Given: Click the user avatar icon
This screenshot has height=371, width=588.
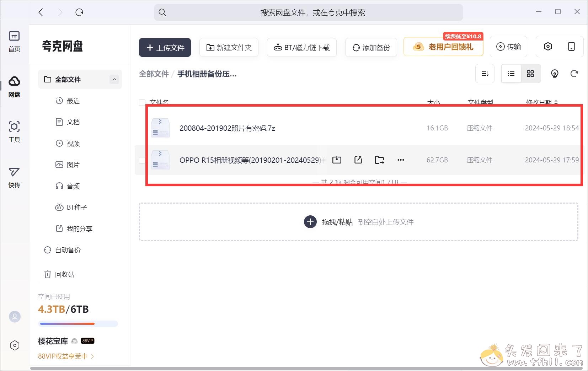Looking at the screenshot, I should pyautogui.click(x=15, y=317).
